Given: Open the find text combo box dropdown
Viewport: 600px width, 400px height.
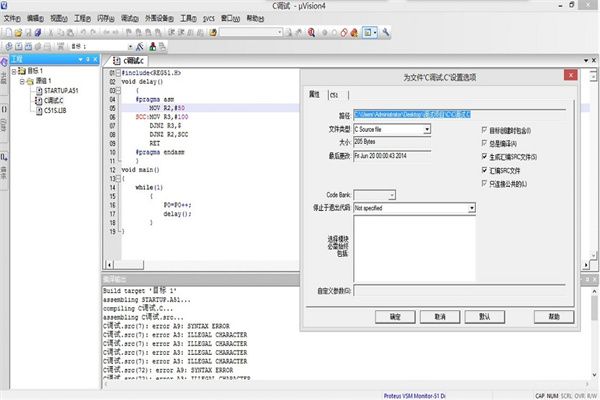Looking at the screenshot, I should coord(280,33).
